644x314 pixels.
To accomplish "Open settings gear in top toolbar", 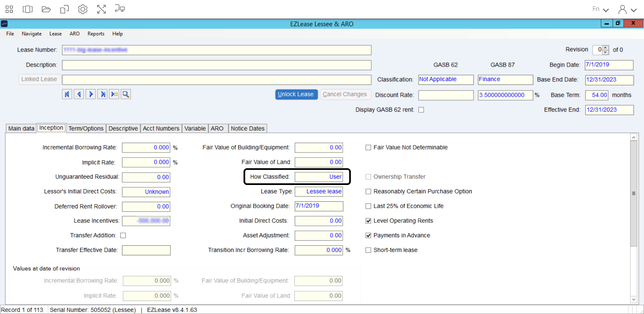I will pos(83,9).
